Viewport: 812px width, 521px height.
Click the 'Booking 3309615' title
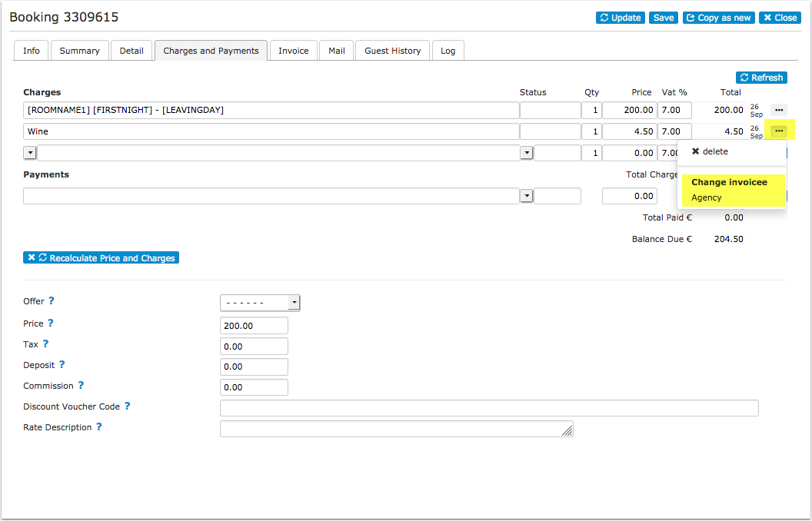(64, 17)
